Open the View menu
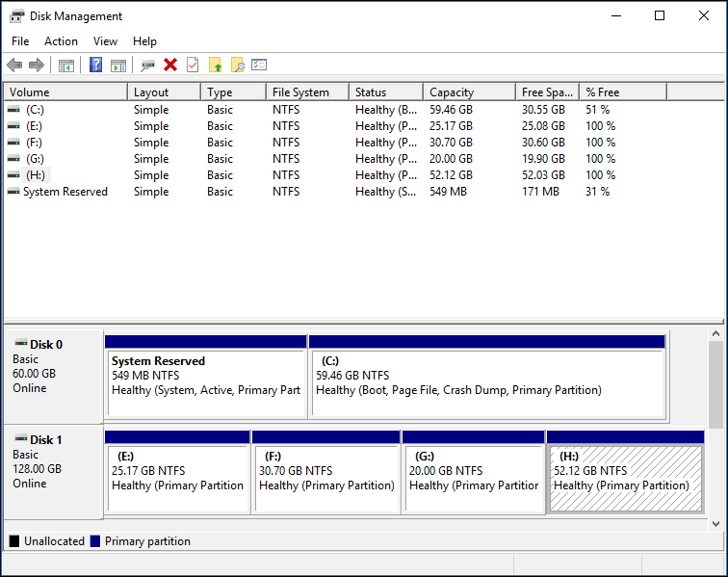The width and height of the screenshot is (728, 577). pos(105,41)
